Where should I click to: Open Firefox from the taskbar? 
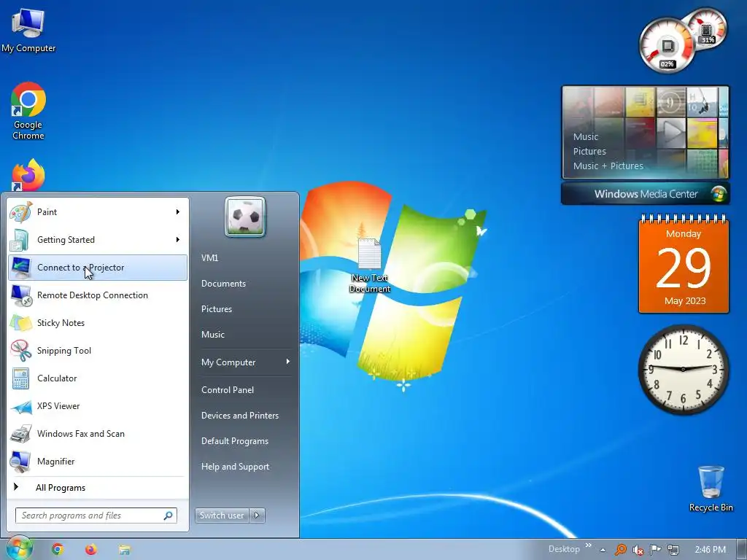point(91,550)
